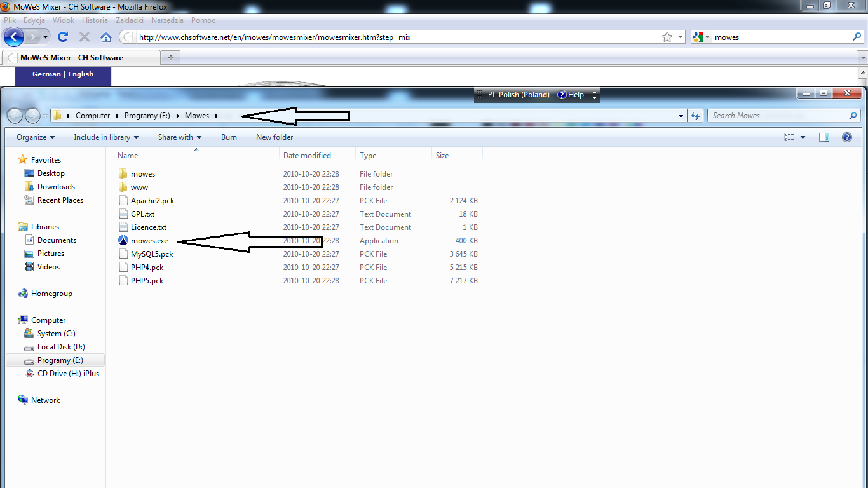This screenshot has height=488, width=868.
Task: Open the Plik menu
Action: (x=10, y=20)
